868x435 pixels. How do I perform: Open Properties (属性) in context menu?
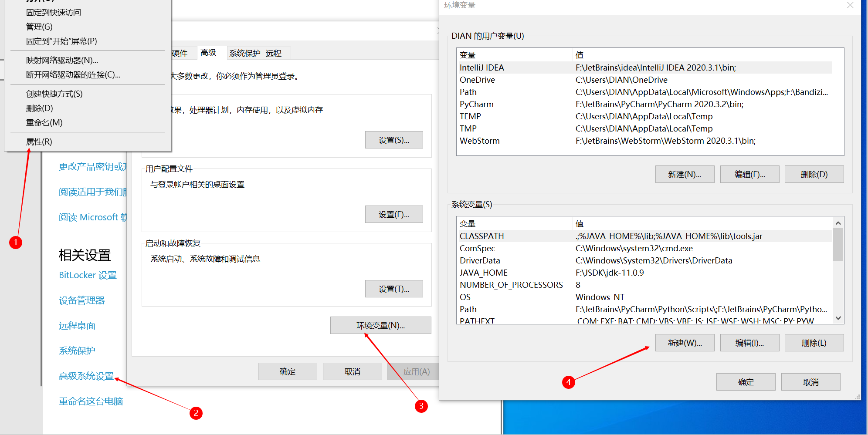pos(39,142)
